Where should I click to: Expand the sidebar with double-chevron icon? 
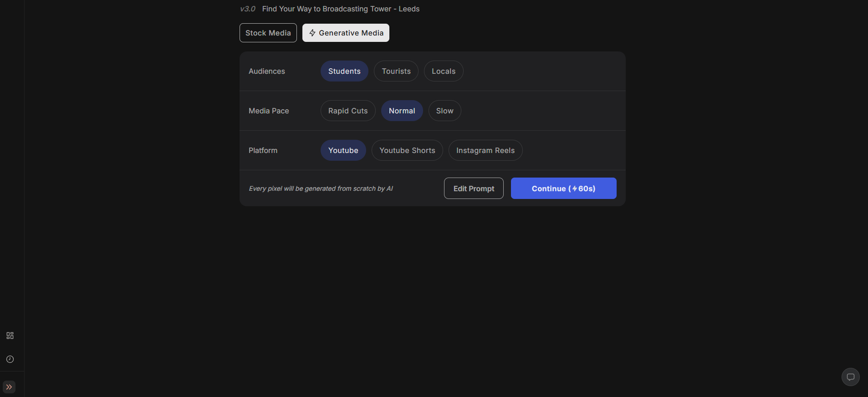pyautogui.click(x=9, y=387)
